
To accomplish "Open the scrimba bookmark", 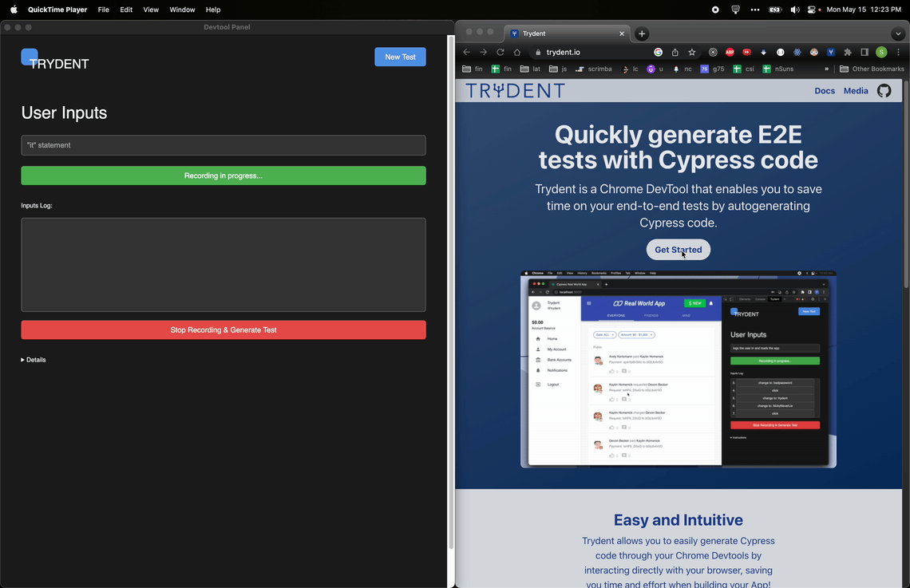I will point(593,69).
